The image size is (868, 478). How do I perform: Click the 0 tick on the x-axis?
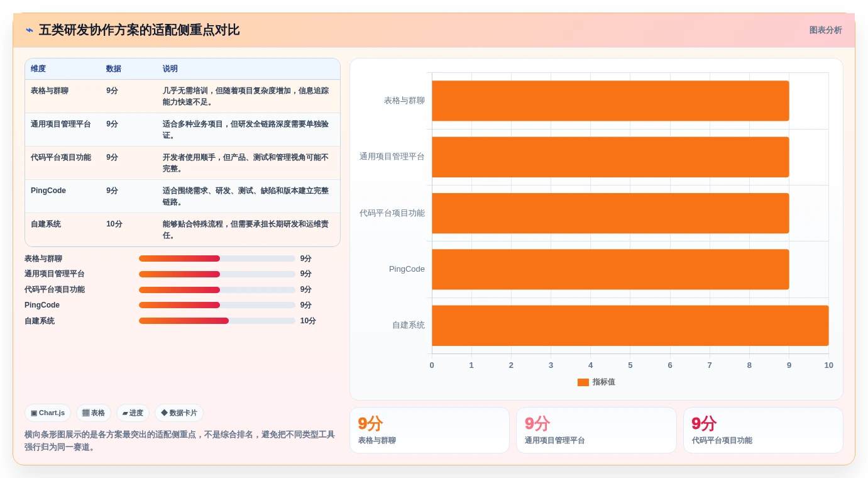[x=432, y=365]
